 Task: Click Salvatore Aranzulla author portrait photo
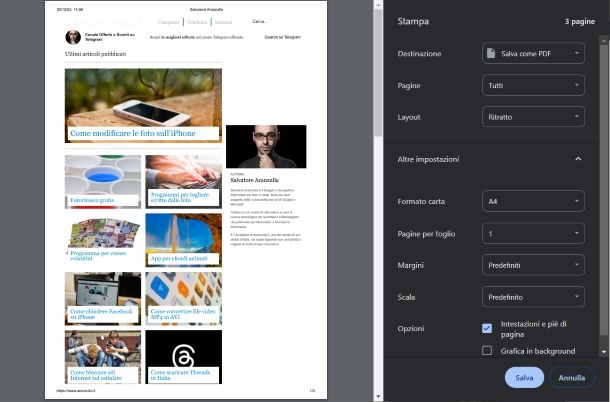pyautogui.click(x=266, y=146)
